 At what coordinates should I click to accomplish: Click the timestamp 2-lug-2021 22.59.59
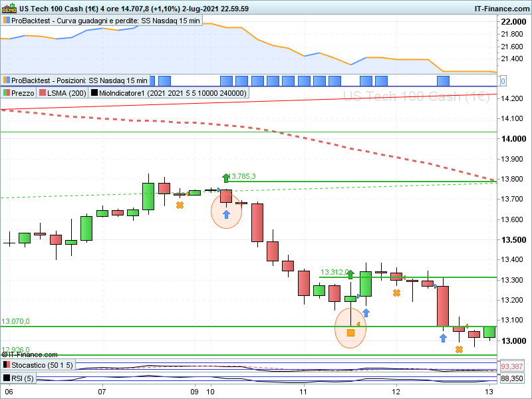tap(215, 9)
